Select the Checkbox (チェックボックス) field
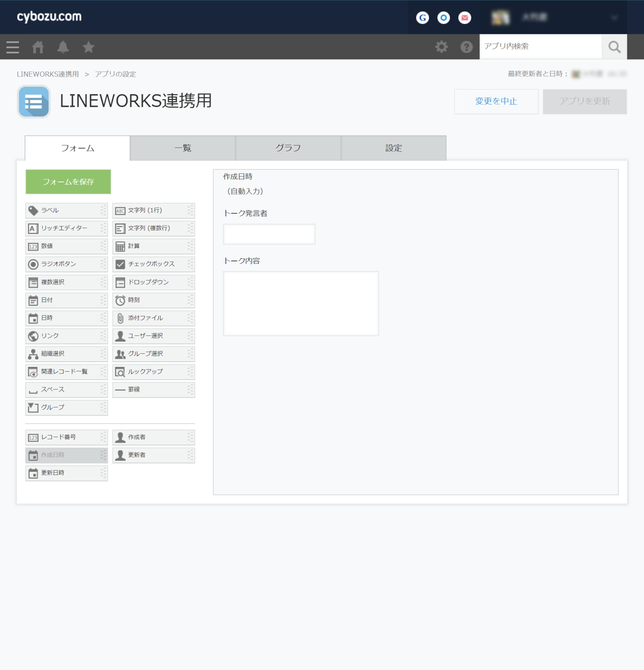 click(x=153, y=264)
